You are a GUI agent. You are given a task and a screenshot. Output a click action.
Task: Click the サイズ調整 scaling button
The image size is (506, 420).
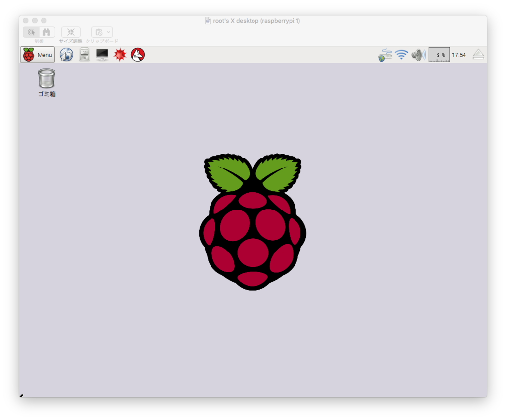click(71, 32)
